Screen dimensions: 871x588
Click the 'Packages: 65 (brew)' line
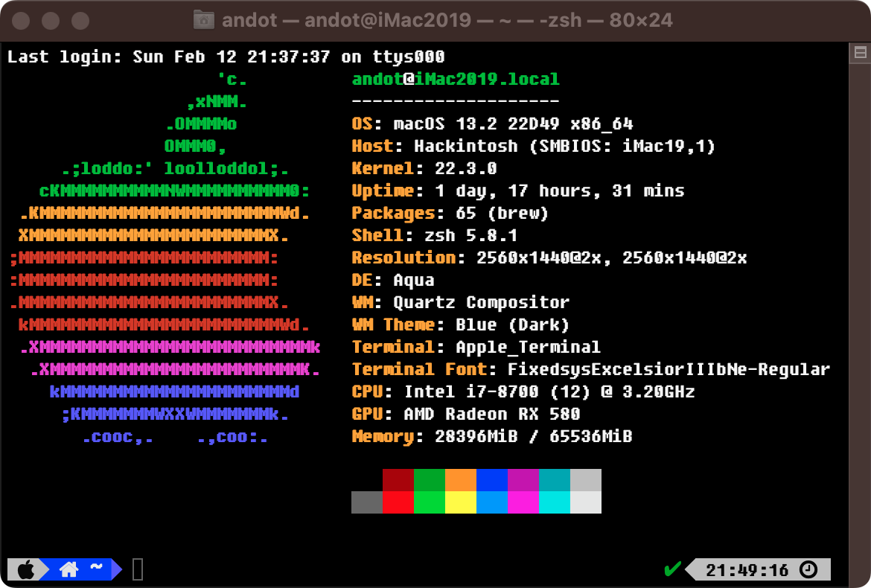tap(450, 213)
